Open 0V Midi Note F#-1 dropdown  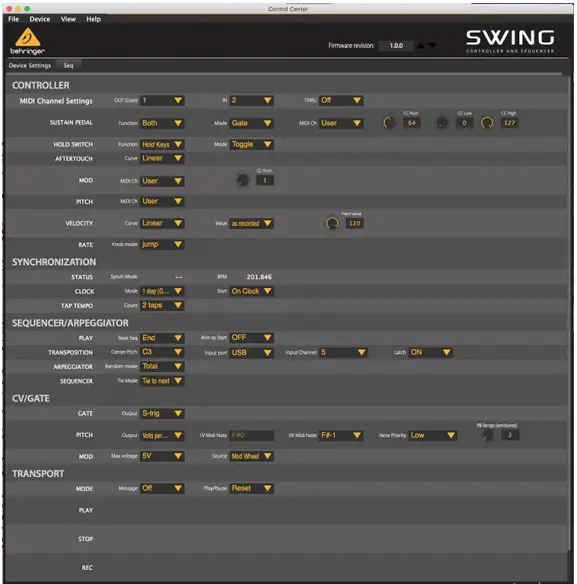pyautogui.click(x=341, y=435)
